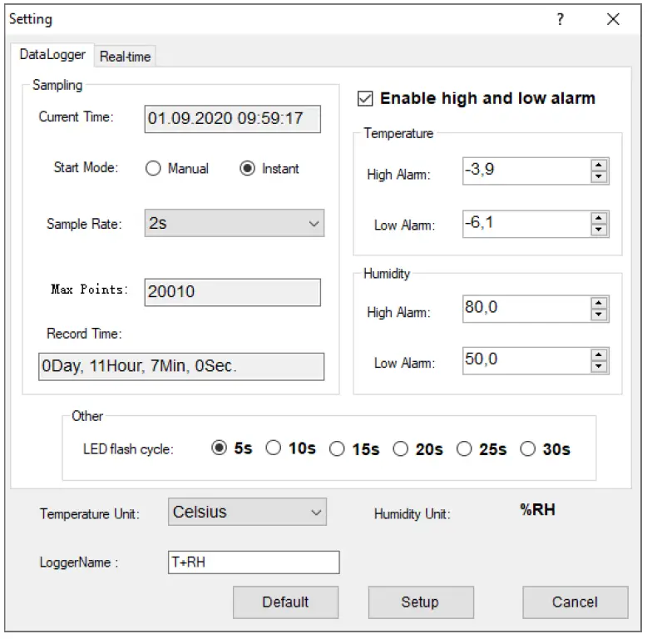
Task: Click the Temperature Unit label
Action: click(90, 514)
